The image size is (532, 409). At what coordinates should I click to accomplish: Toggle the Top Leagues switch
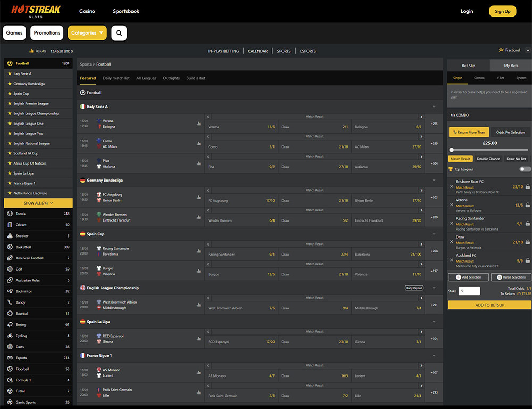525,169
